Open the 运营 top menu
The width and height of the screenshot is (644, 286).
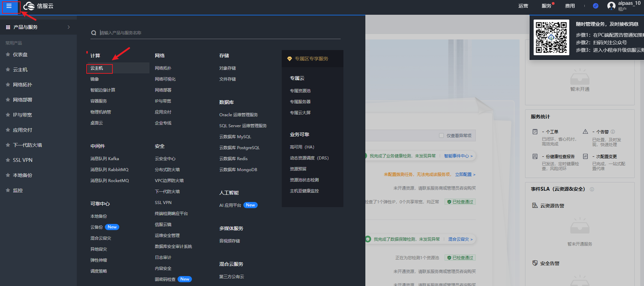[x=523, y=6]
